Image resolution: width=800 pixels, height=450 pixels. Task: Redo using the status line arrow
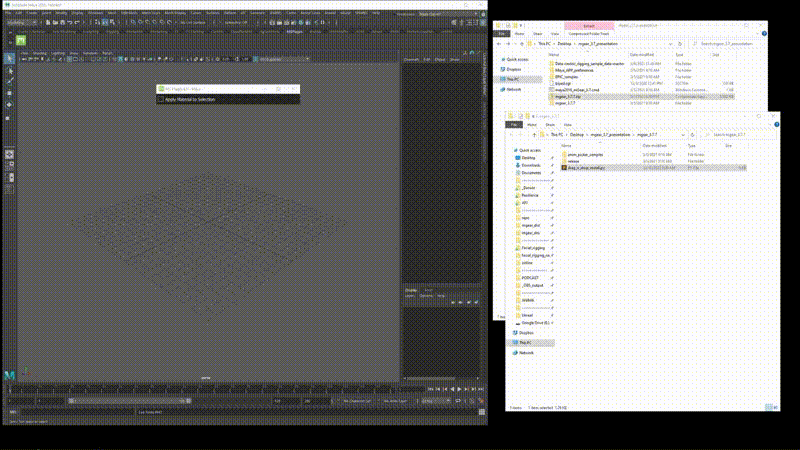pyautogui.click(x=77, y=22)
